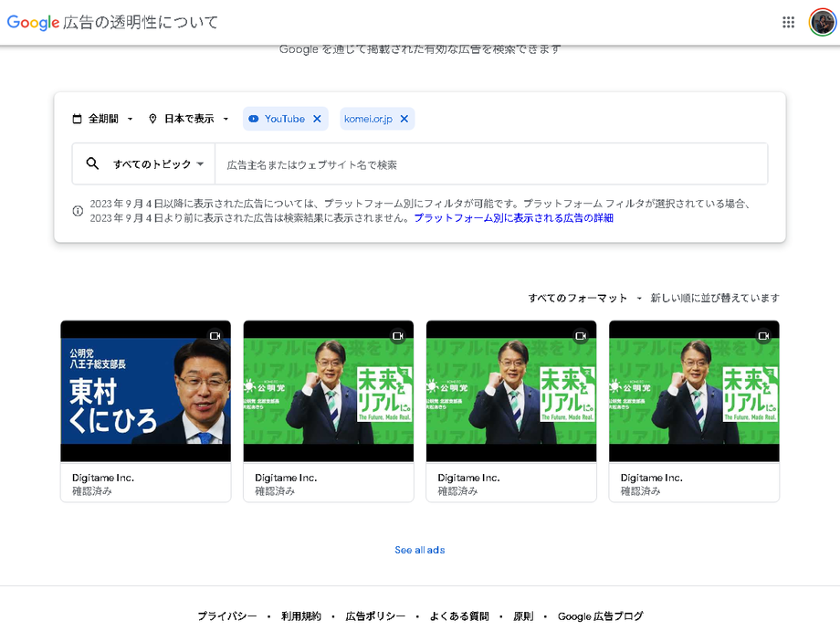Click the magnifying glass search icon
Image resolution: width=840 pixels, height=642 pixels.
93,164
